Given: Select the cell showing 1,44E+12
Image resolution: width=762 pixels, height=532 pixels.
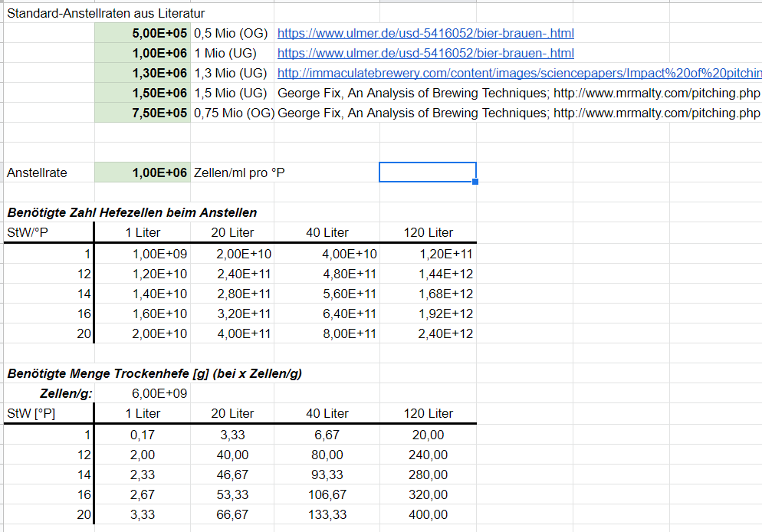Looking at the screenshot, I should click(x=445, y=274).
